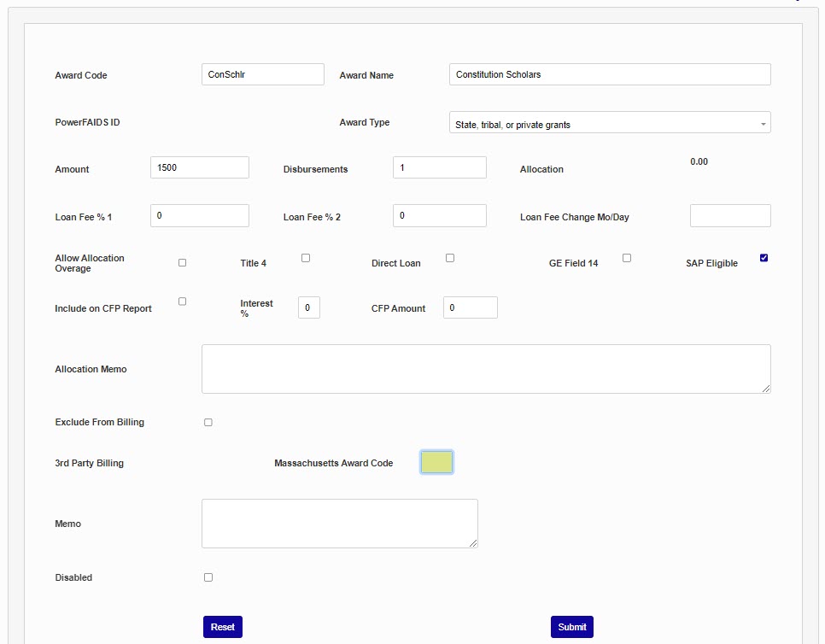Uncheck the SAP Eligible checkbox
Screen dimensions: 825x644
pos(764,258)
